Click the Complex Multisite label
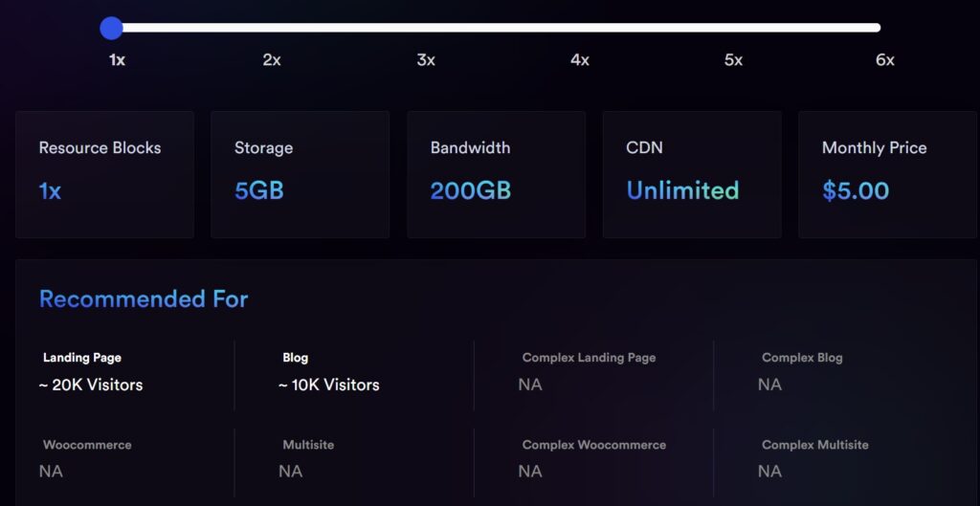980x506 pixels. 815,445
